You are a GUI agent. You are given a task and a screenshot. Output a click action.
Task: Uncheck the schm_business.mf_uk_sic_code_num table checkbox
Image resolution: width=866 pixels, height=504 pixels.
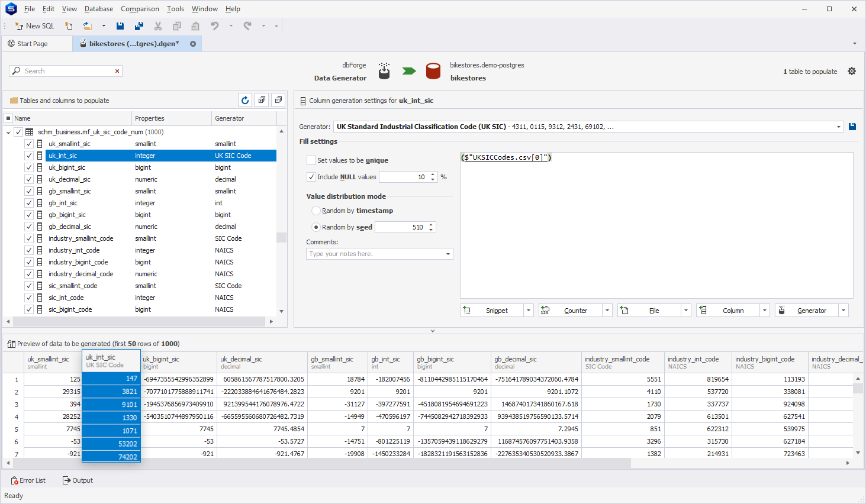coord(18,132)
